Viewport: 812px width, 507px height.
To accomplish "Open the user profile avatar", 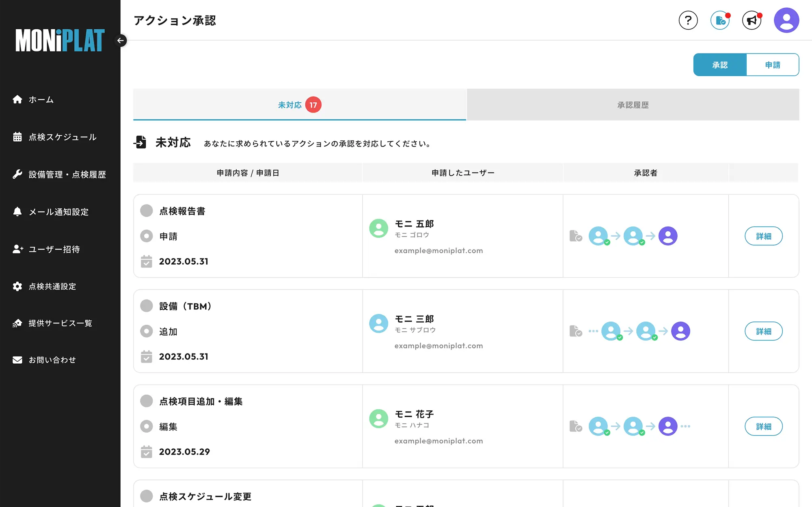I will pyautogui.click(x=786, y=20).
